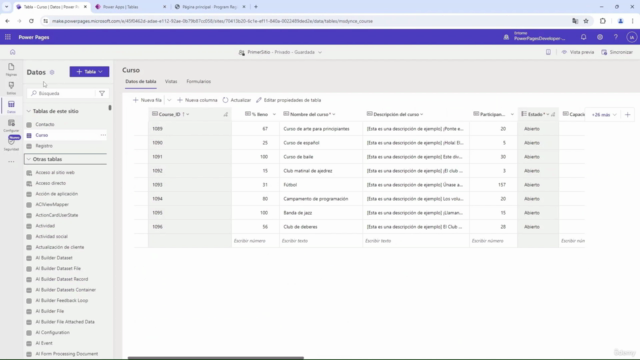Click the Nueva fila button
Viewport: 640px width, 360px height.
point(147,100)
